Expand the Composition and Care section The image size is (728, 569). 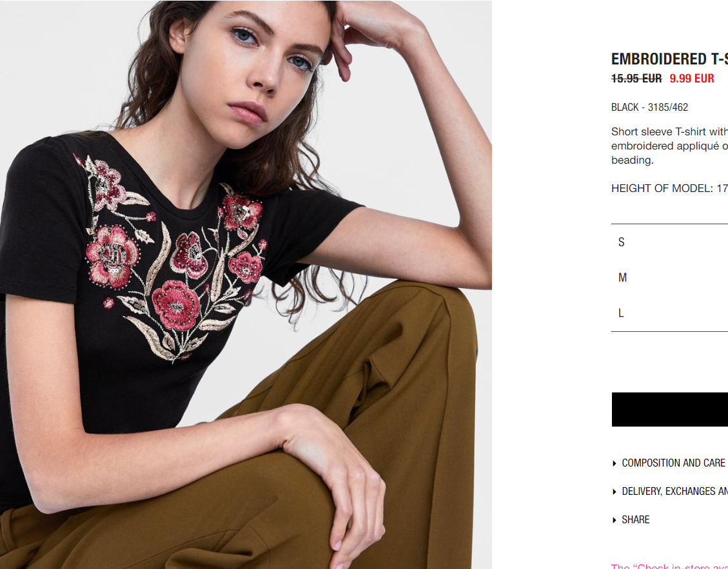[673, 463]
